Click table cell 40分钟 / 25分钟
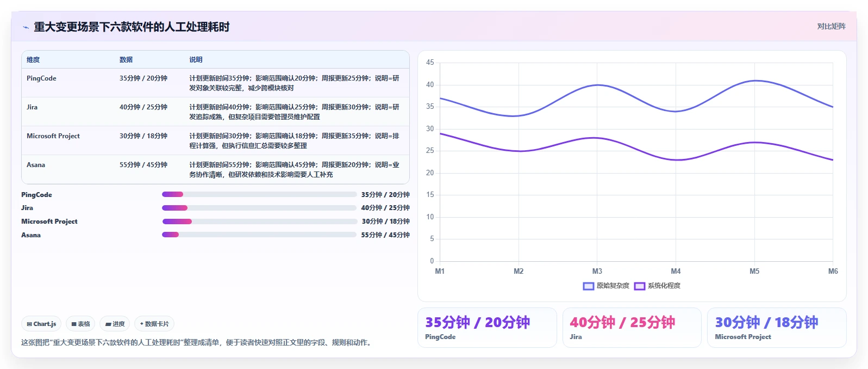Viewport: 868px width, 369px height. click(x=143, y=107)
